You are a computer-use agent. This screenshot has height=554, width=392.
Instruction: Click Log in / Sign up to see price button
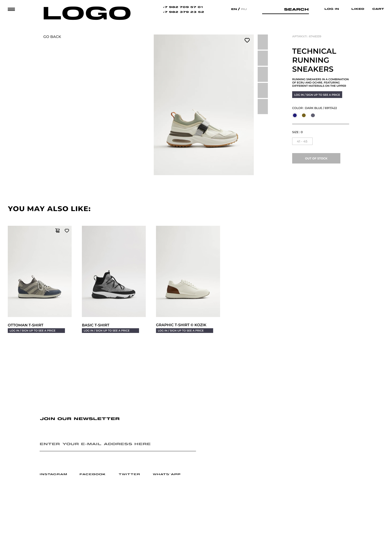click(x=317, y=95)
